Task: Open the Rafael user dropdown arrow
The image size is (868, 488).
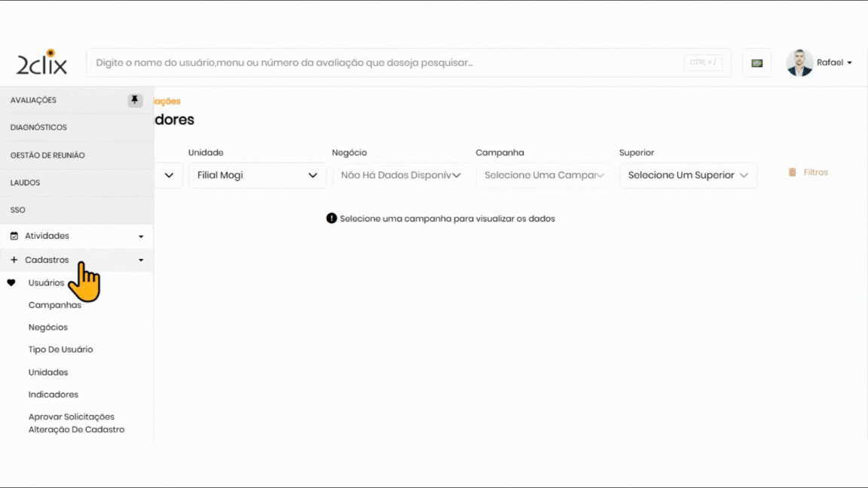Action: (x=850, y=63)
